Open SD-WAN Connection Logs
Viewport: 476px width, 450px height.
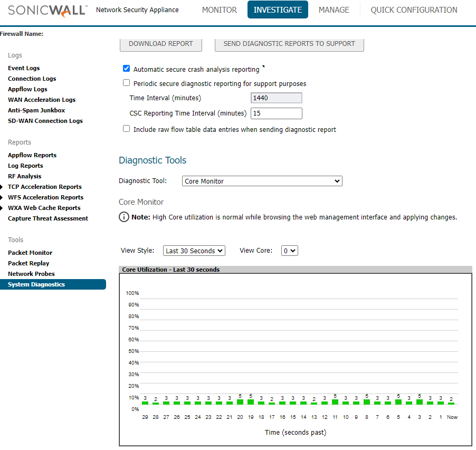coord(45,121)
